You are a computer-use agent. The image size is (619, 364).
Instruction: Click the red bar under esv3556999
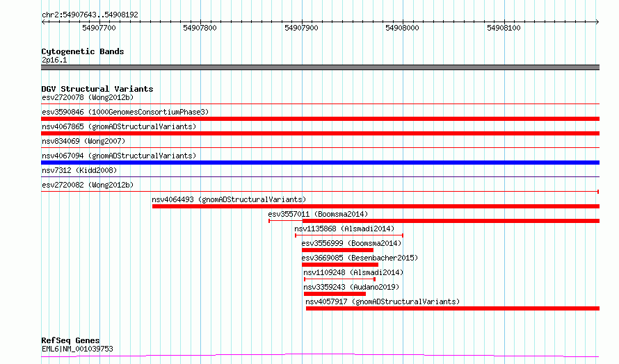[337, 250]
